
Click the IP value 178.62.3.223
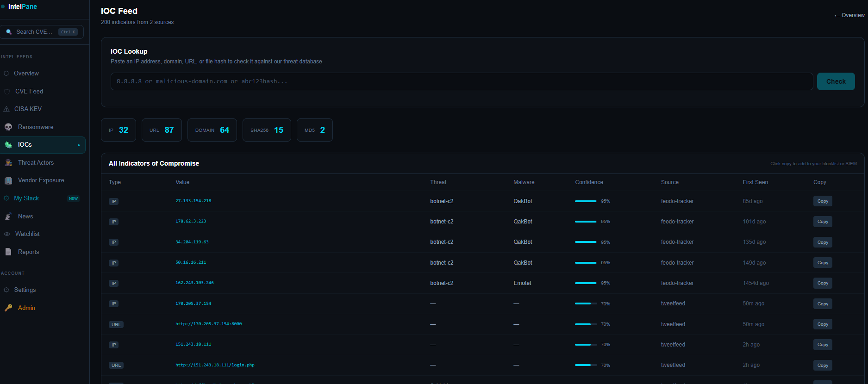tap(191, 221)
